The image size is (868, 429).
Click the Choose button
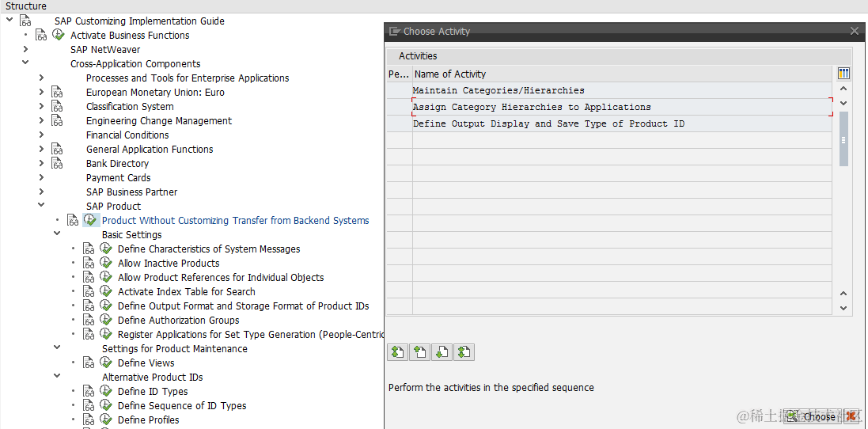813,416
